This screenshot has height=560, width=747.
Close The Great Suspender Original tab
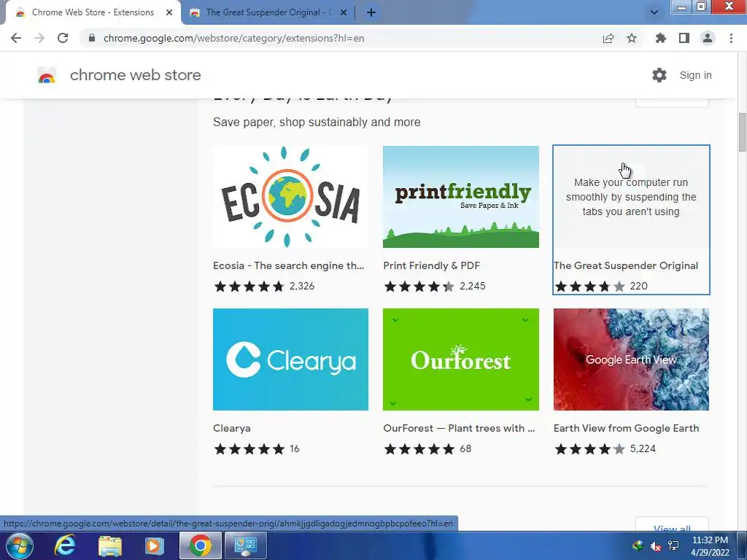(344, 12)
